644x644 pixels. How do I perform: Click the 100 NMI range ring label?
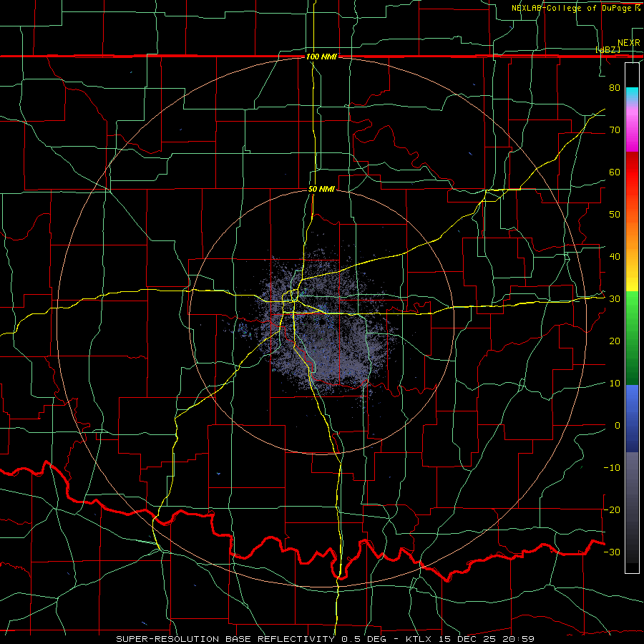pos(321,57)
